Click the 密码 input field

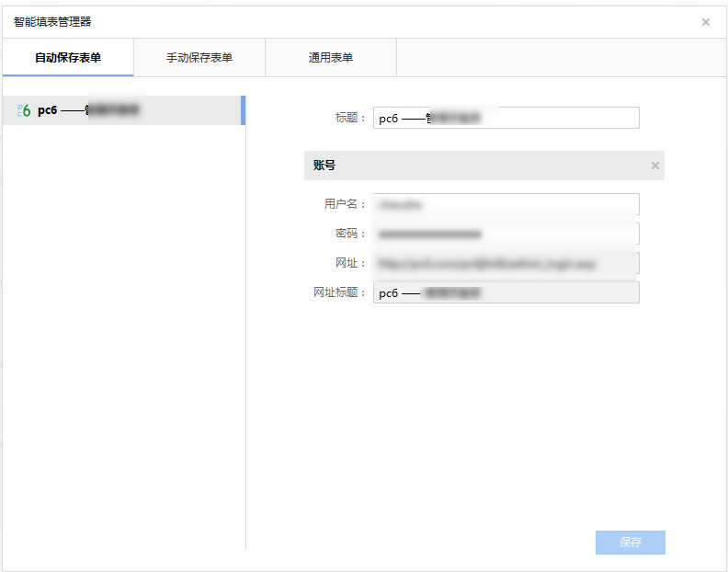[x=506, y=234]
